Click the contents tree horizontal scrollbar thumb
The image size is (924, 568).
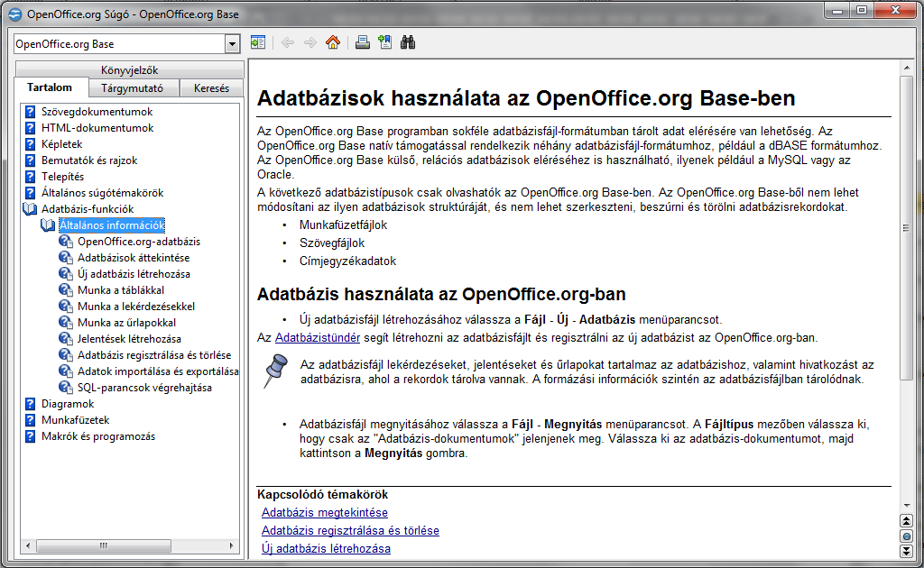[104, 545]
